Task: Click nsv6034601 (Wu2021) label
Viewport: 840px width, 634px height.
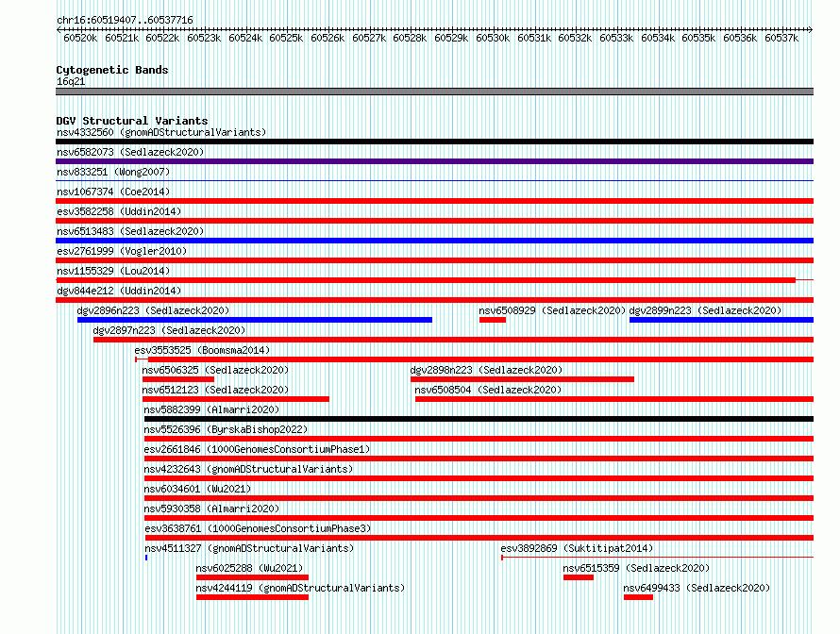Action: (197, 489)
